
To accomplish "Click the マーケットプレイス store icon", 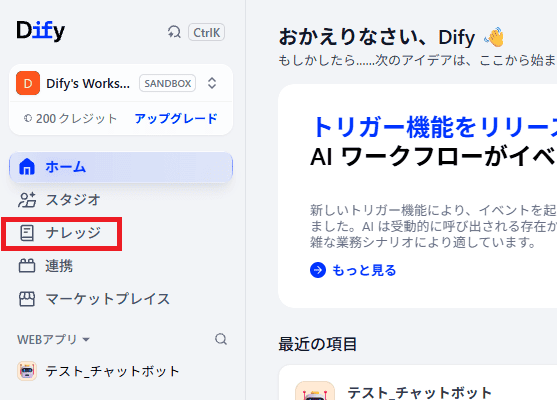I will [27, 299].
